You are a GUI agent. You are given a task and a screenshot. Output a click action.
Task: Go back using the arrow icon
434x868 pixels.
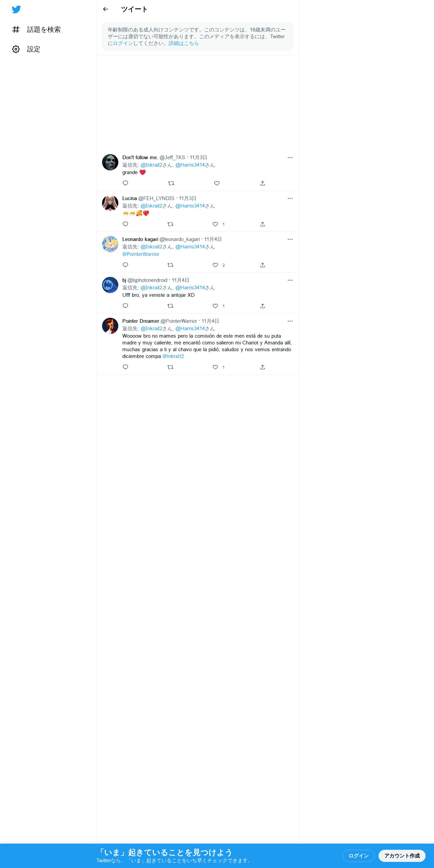click(x=105, y=9)
